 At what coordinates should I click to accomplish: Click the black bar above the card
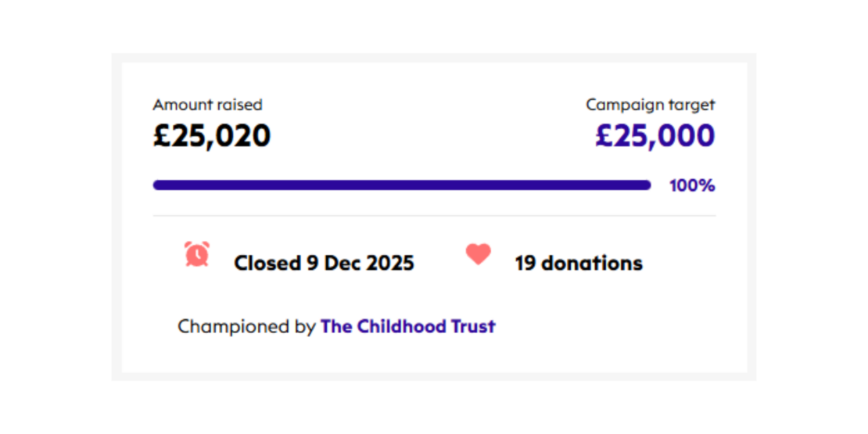pyautogui.click(x=434, y=26)
